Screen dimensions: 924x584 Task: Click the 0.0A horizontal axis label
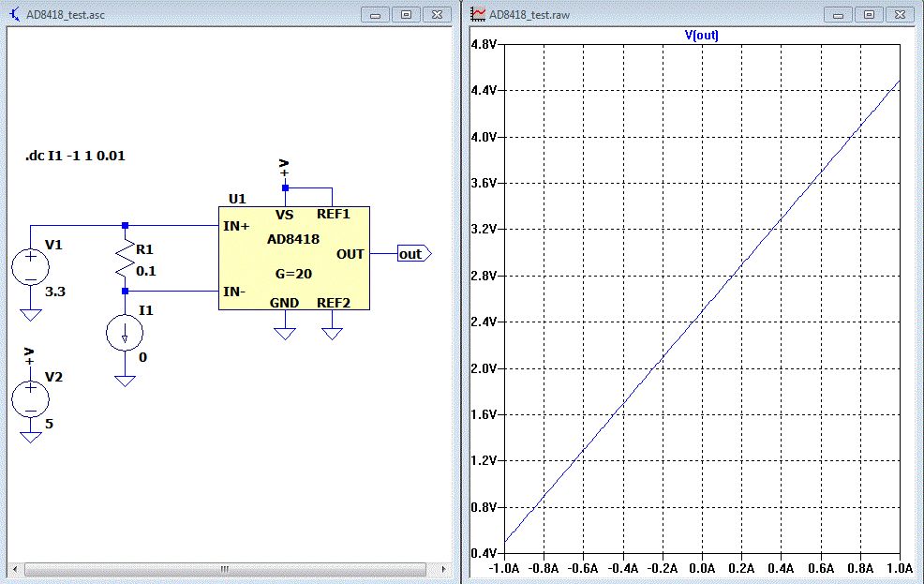[701, 569]
